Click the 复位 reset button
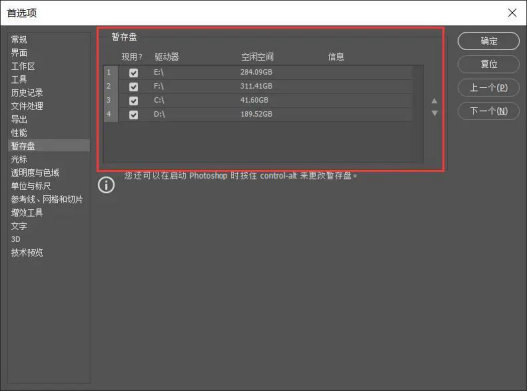This screenshot has height=392, width=528. [x=489, y=64]
